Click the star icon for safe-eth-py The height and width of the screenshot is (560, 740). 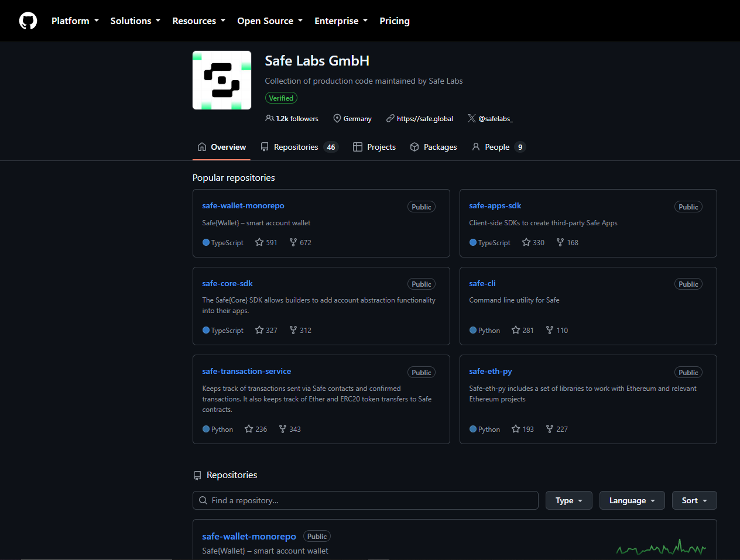point(516,429)
